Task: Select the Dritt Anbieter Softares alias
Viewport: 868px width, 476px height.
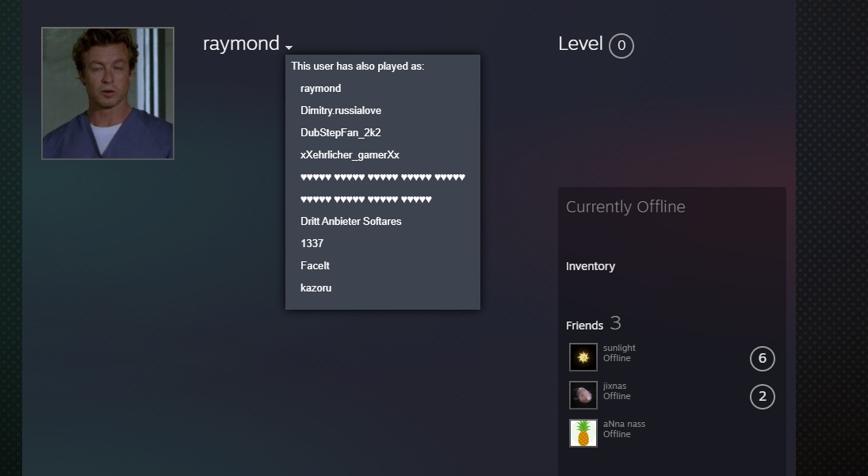Action: coord(351,221)
